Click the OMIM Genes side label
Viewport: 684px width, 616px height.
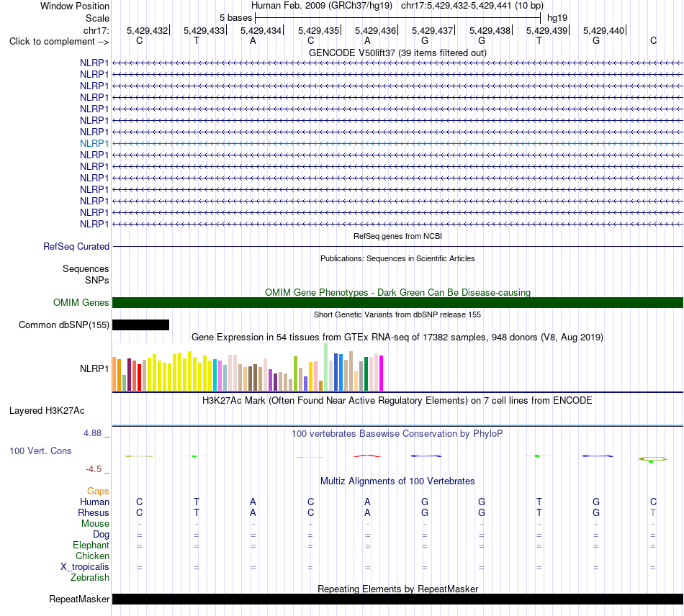[81, 302]
